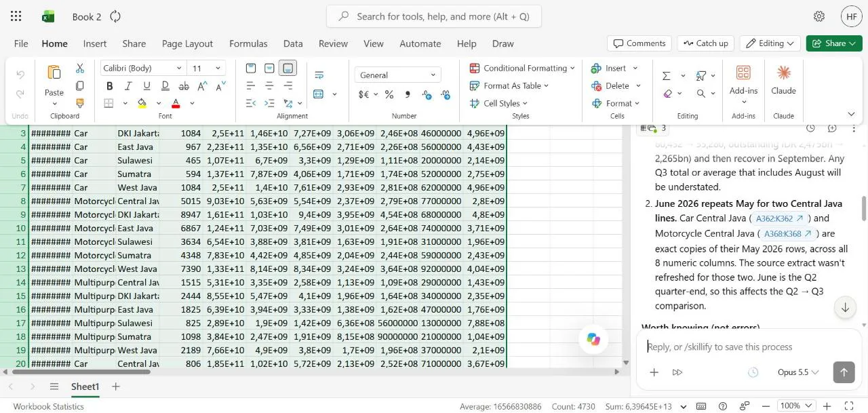
Task: Toggle Top Align
Action: click(251, 68)
